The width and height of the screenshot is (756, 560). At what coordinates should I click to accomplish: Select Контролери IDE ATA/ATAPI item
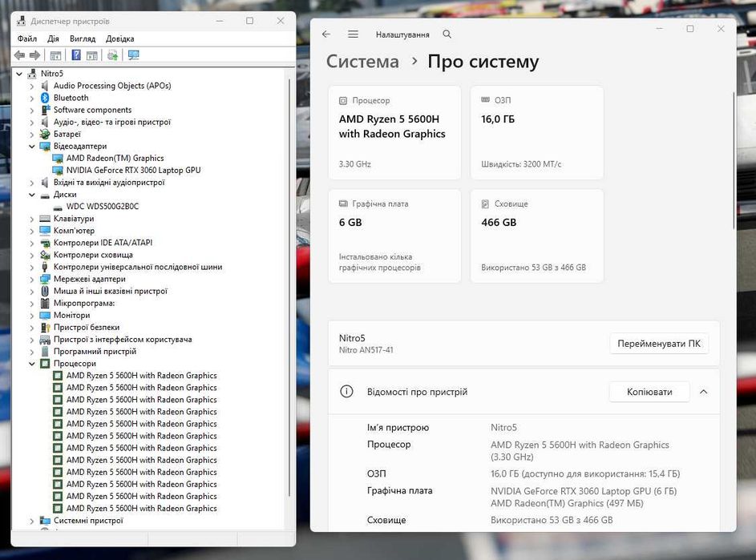[x=103, y=243]
